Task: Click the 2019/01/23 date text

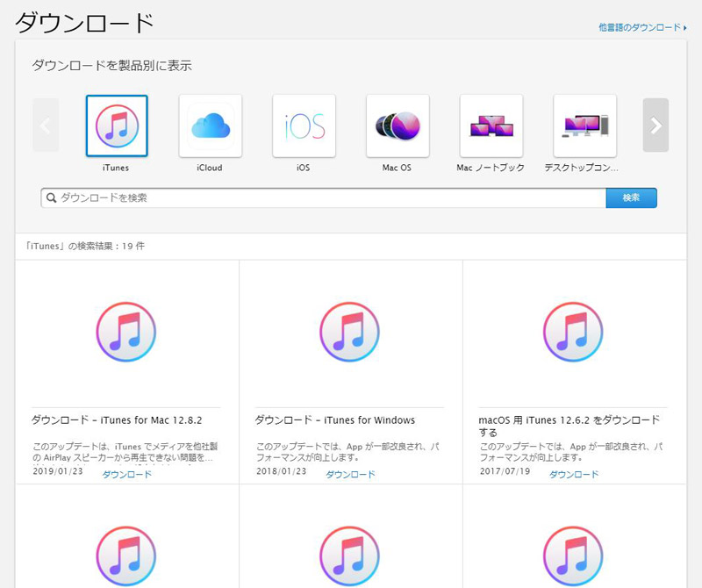Action: click(x=58, y=471)
